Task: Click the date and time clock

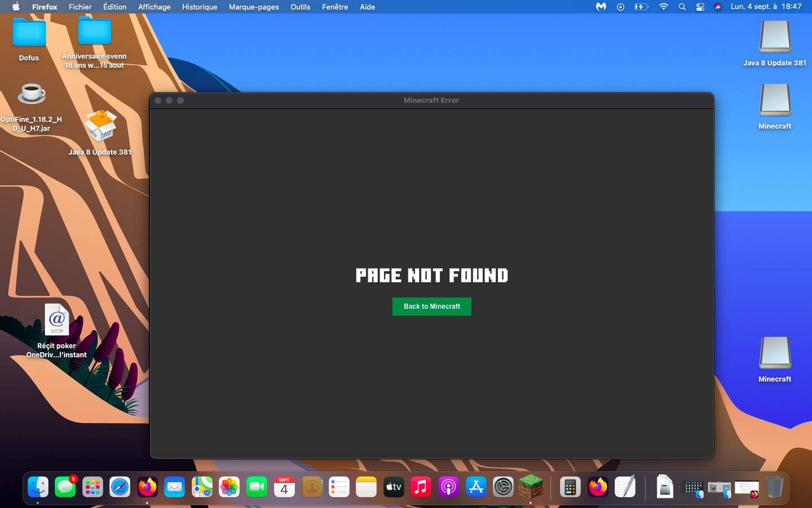Action: click(766, 7)
